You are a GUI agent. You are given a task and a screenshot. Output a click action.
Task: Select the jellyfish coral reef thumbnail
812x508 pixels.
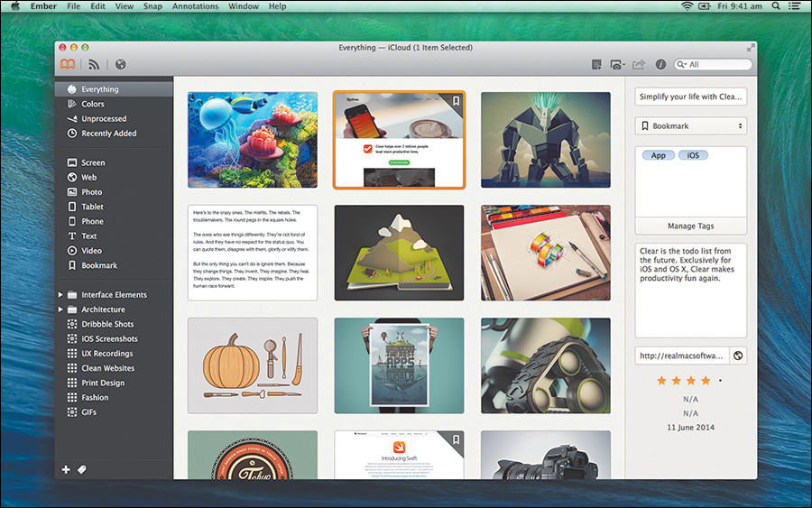(253, 140)
